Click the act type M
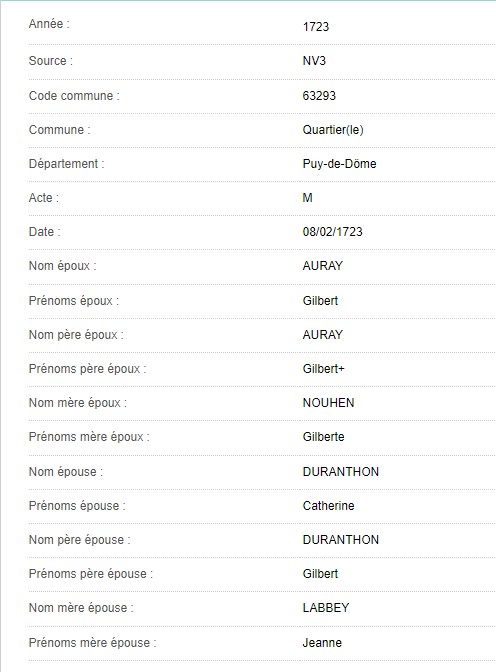 (x=307, y=198)
